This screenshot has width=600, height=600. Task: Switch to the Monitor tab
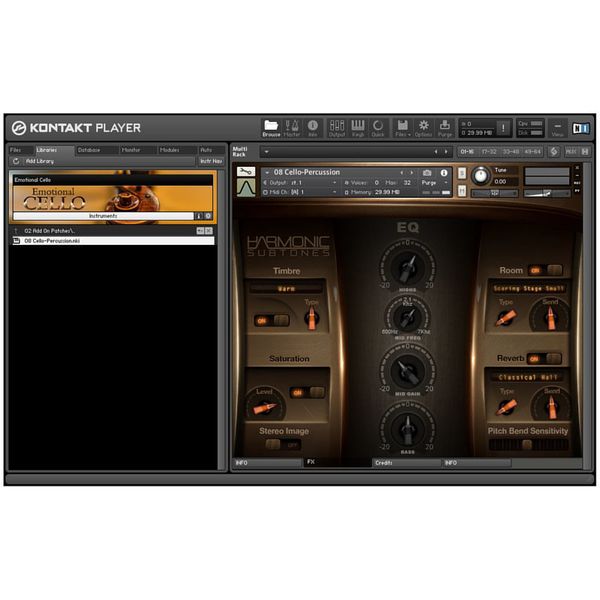[131, 150]
